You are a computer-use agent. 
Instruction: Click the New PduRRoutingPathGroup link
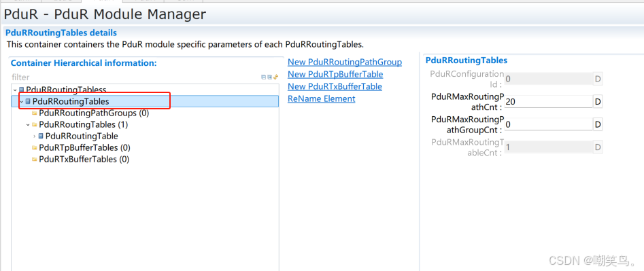(x=345, y=62)
